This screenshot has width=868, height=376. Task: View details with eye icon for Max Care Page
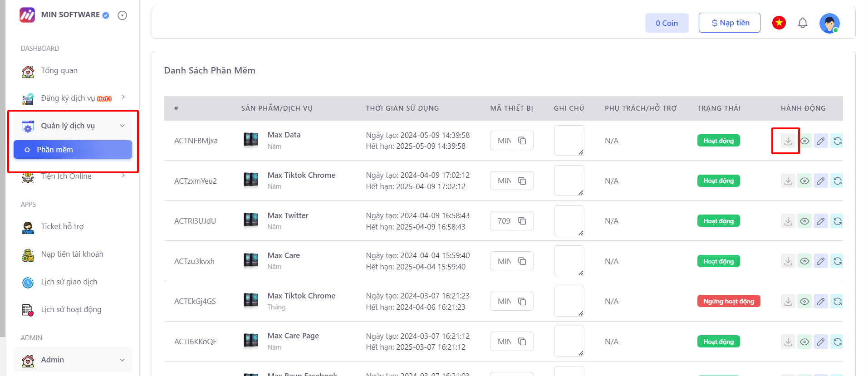click(804, 342)
